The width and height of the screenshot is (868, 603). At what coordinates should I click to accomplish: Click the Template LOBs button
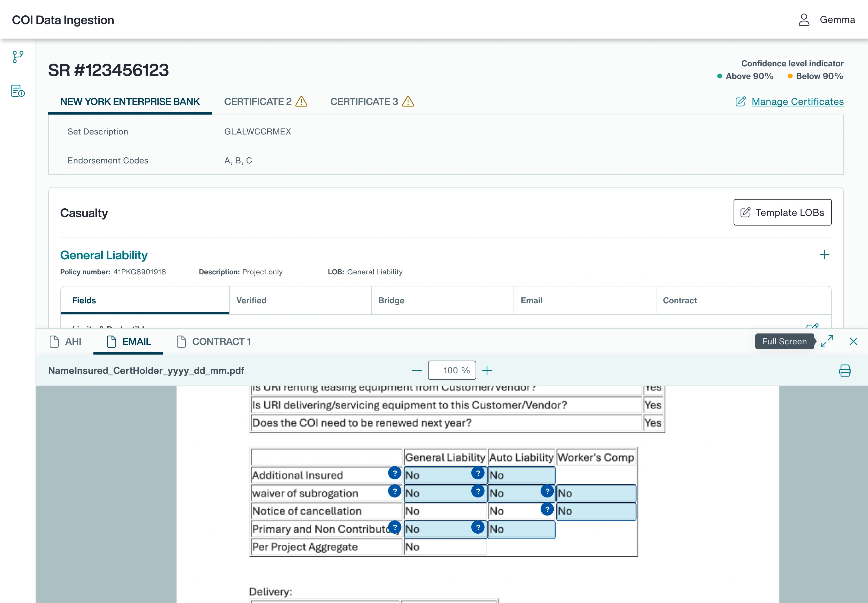pos(782,212)
